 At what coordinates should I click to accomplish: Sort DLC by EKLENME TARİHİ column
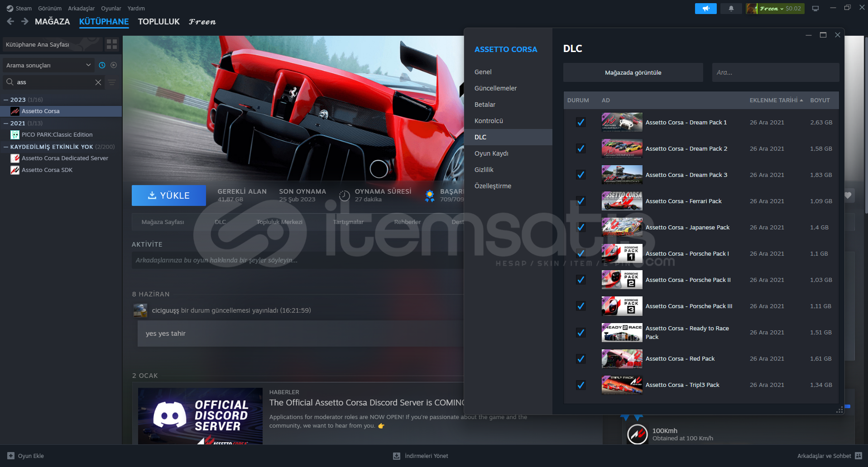tap(776, 100)
